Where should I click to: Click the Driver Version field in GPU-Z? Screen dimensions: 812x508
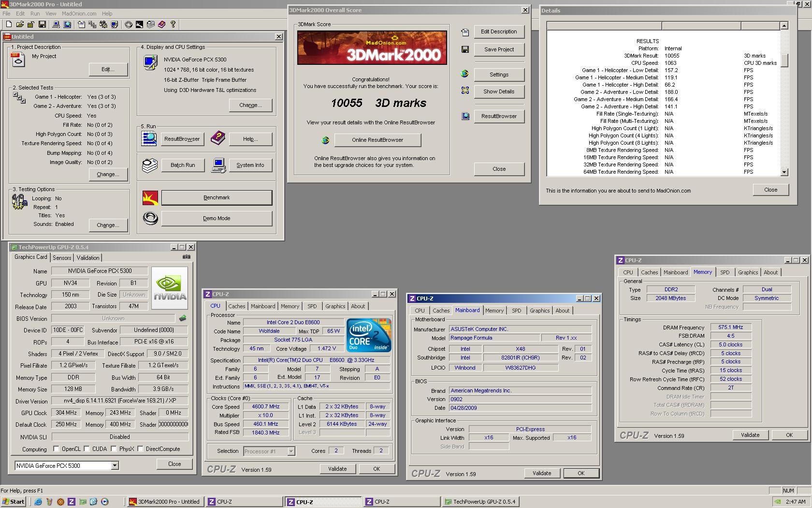click(119, 401)
